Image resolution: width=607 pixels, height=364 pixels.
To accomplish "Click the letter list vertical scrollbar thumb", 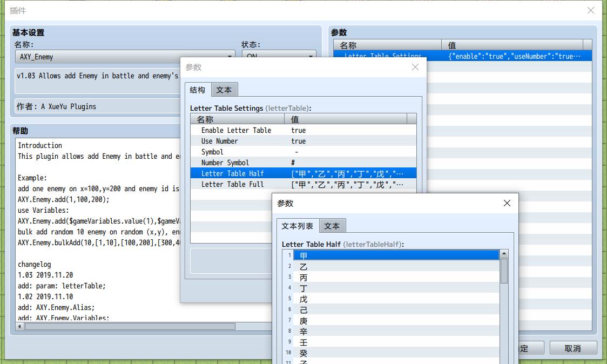I will click(504, 271).
